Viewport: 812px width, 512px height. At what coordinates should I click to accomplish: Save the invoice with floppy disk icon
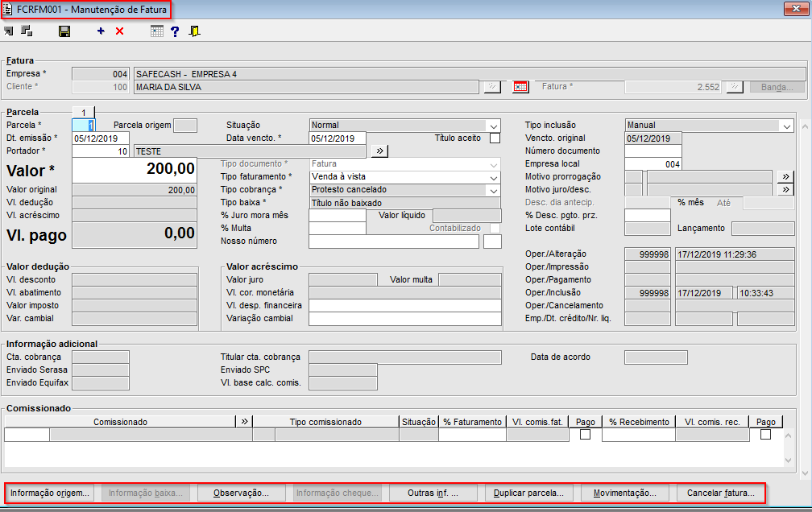pos(64,31)
